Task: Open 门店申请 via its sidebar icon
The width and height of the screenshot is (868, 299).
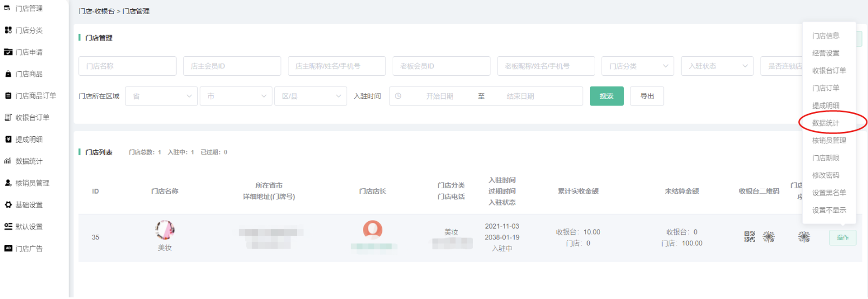Action: (8, 52)
